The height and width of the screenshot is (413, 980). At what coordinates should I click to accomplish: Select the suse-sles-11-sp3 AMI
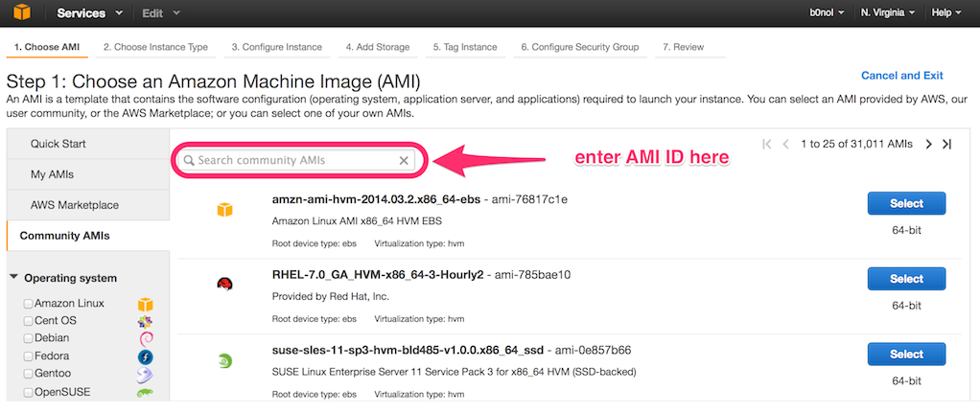(906, 355)
